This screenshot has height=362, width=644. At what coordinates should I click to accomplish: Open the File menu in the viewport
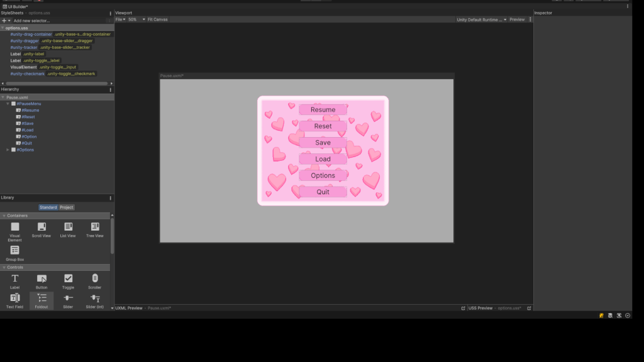point(120,19)
